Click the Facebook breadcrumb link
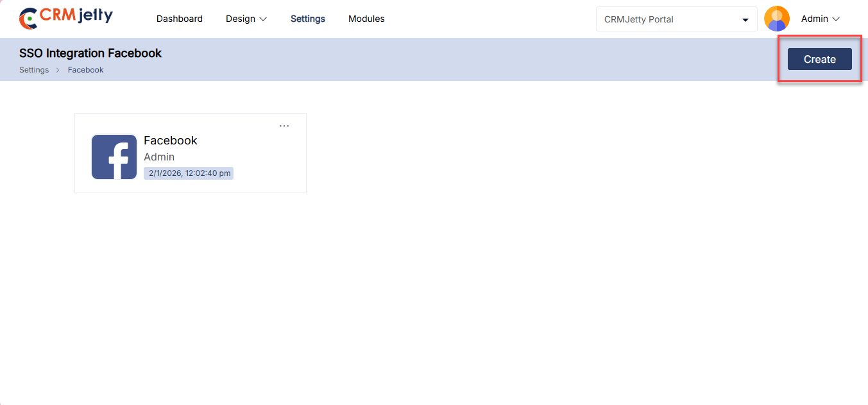Image resolution: width=868 pixels, height=405 pixels. 86,70
